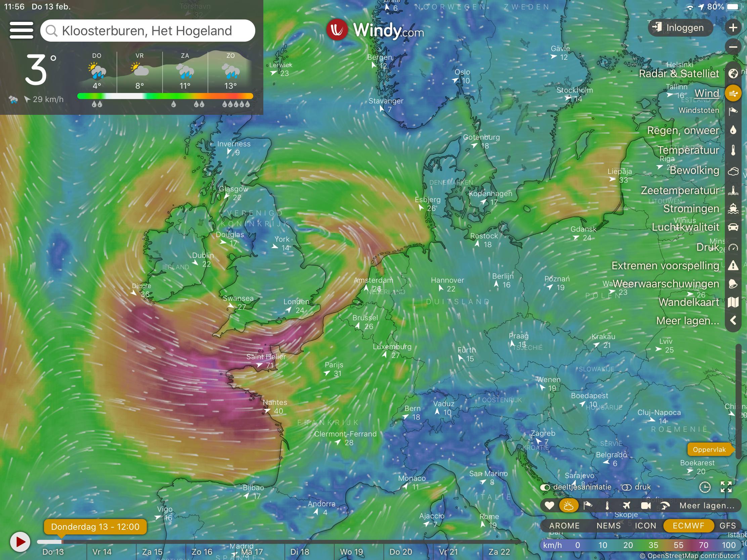747x560 pixels.
Task: Select the Wind layer icon in the sidebar
Action: 734,93
